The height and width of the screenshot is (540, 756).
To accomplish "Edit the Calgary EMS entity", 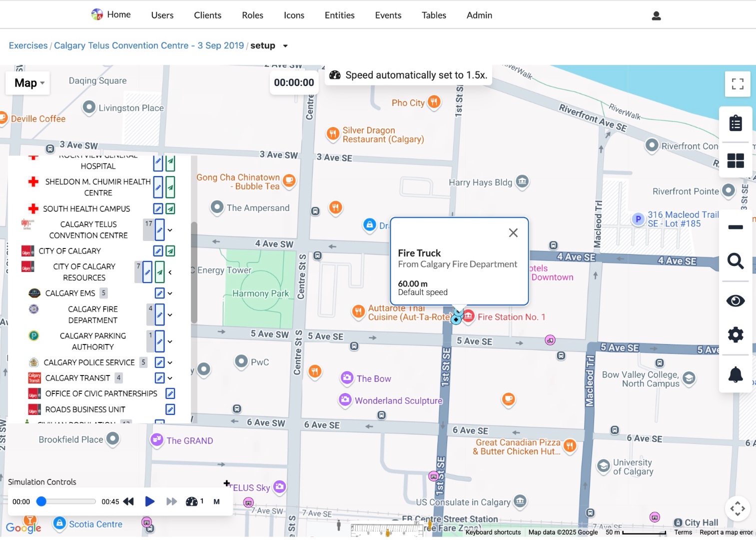I will pyautogui.click(x=159, y=293).
